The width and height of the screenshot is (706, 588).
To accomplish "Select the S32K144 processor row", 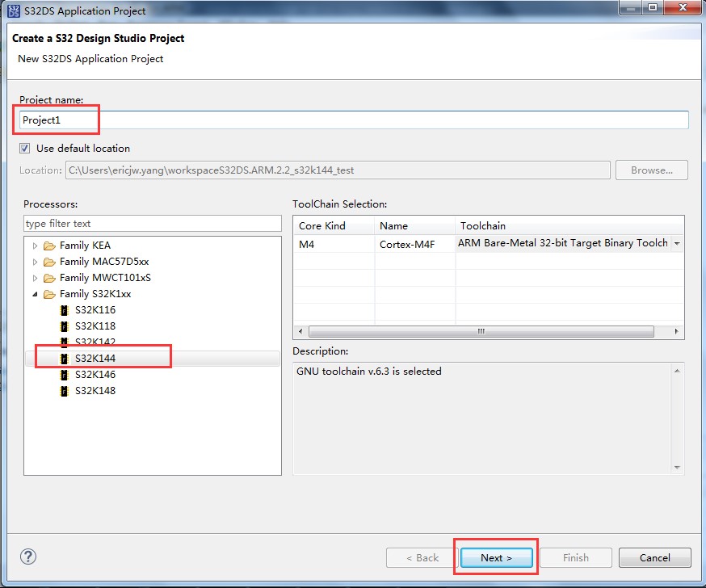I will [153, 359].
